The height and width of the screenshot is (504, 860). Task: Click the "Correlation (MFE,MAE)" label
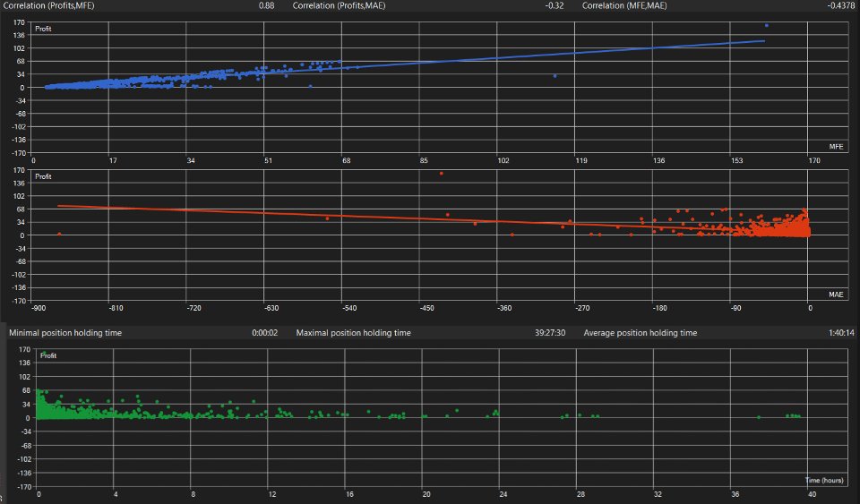click(624, 5)
